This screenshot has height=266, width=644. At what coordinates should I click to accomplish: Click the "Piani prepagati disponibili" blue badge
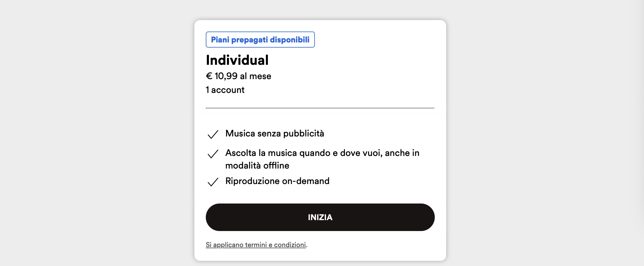(x=260, y=40)
